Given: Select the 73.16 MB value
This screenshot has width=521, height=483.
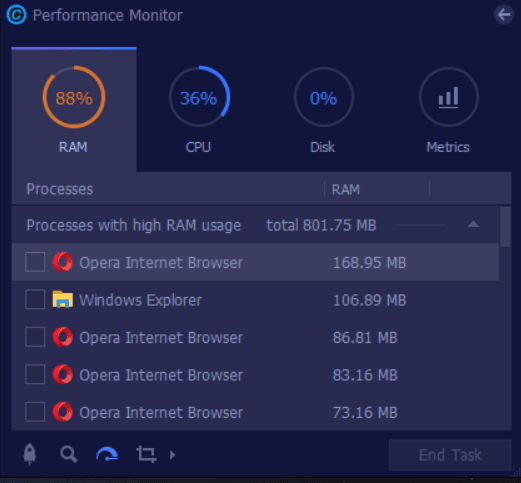Looking at the screenshot, I should pyautogui.click(x=365, y=413).
